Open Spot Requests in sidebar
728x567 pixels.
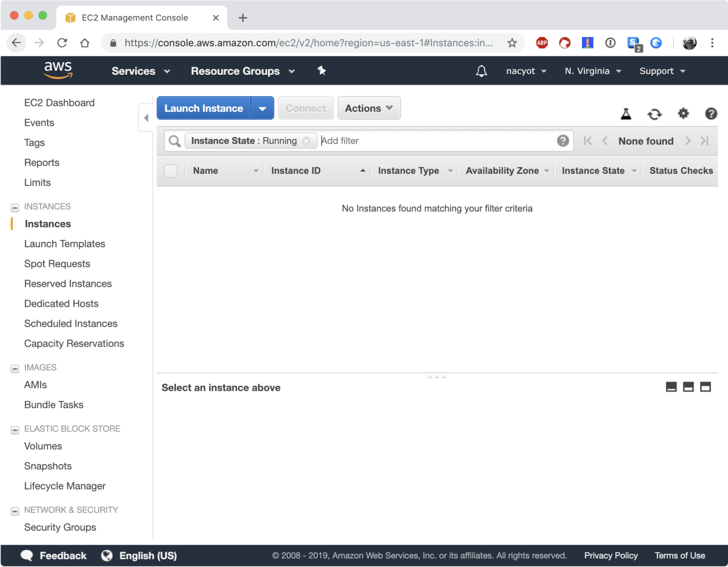pos(57,264)
